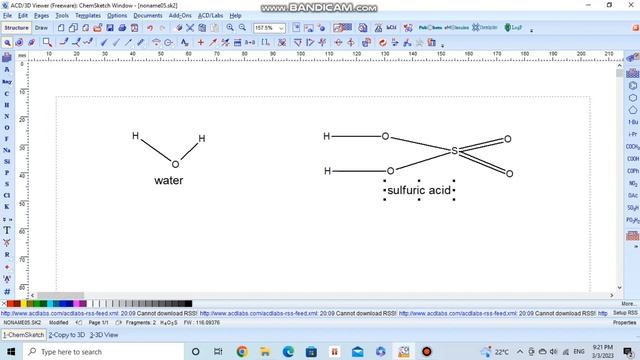This screenshot has width=640, height=360.
Task: Select the Draw Normal bond tool
Action: (x=64, y=42)
